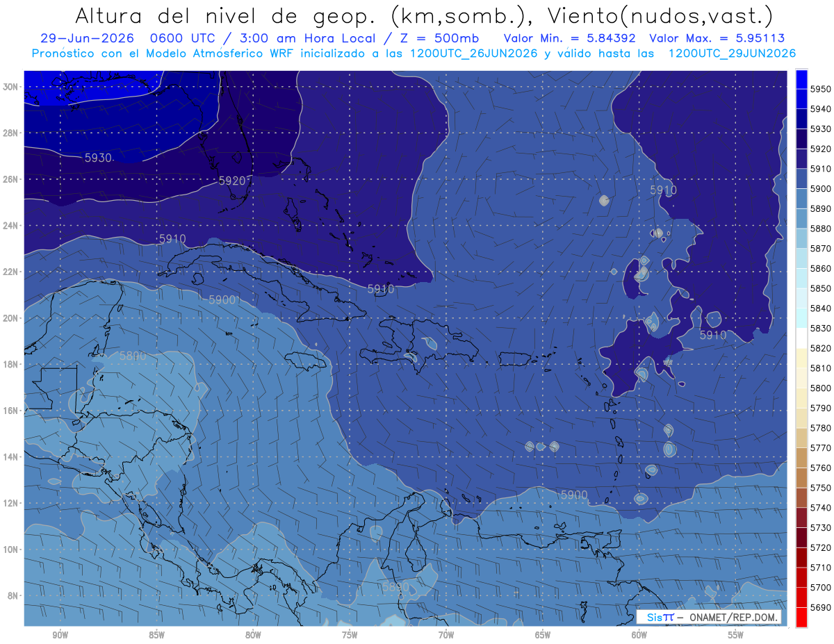Image resolution: width=834 pixels, height=644 pixels.
Task: Click the 5900 value on the color scale
Action: (x=821, y=188)
